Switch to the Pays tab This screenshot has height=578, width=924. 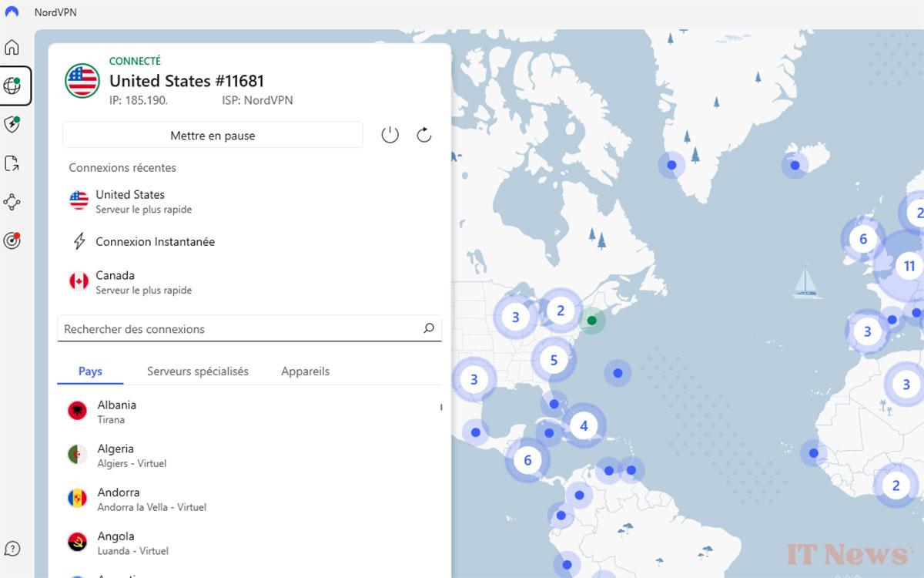coord(90,371)
